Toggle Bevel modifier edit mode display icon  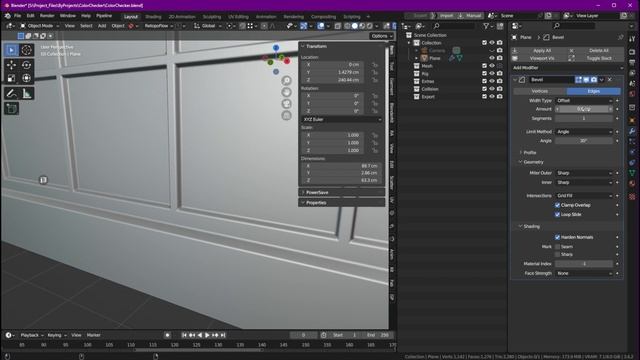pyautogui.click(x=578, y=80)
